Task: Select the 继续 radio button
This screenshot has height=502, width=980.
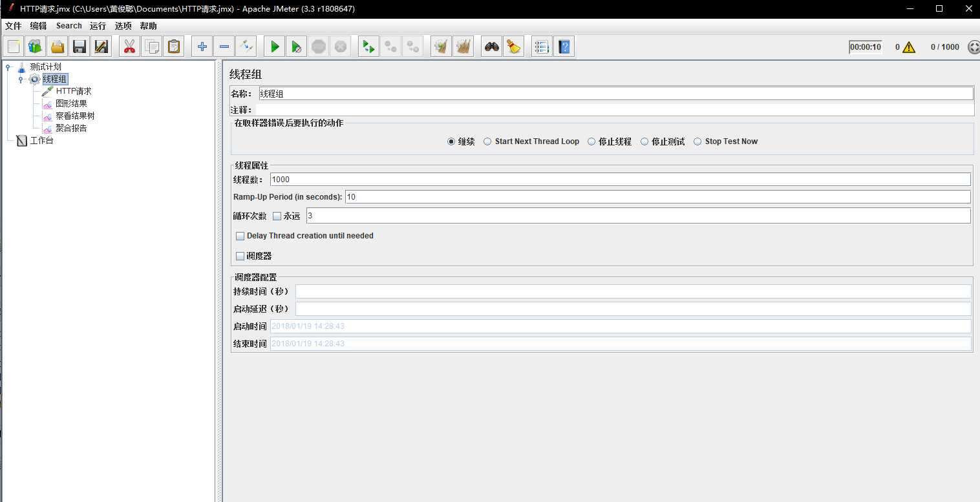Action: pyautogui.click(x=451, y=141)
